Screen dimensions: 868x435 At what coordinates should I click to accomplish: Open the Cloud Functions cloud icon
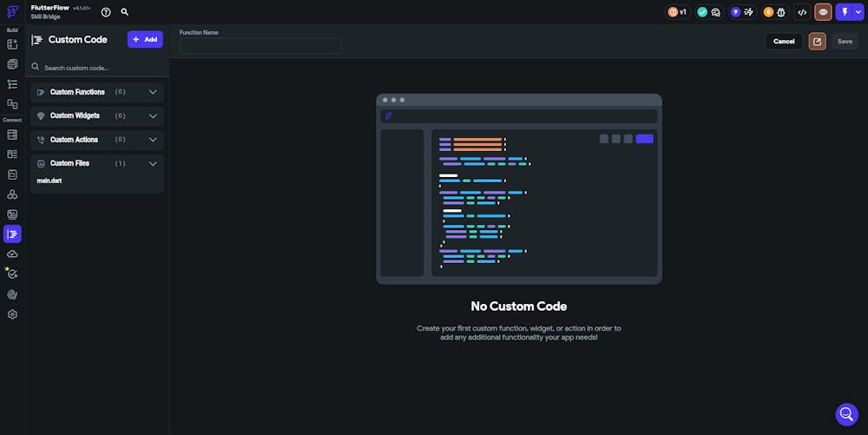click(x=12, y=254)
